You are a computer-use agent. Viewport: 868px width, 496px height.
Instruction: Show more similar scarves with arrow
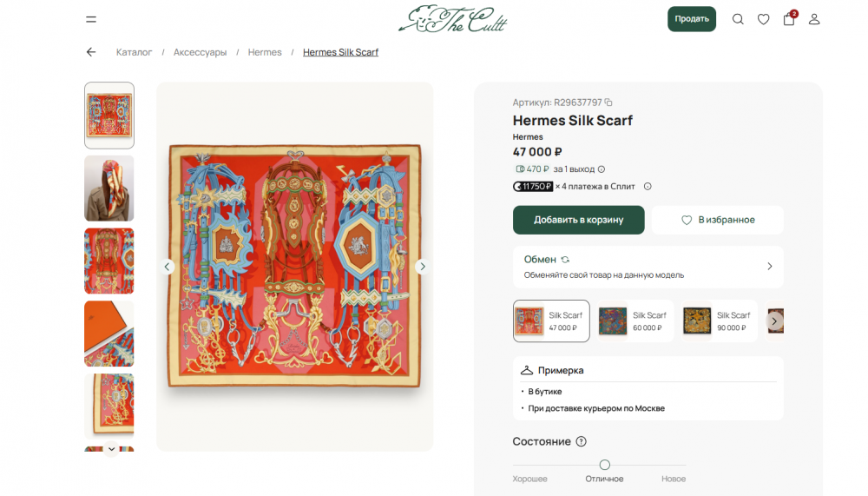tap(774, 321)
